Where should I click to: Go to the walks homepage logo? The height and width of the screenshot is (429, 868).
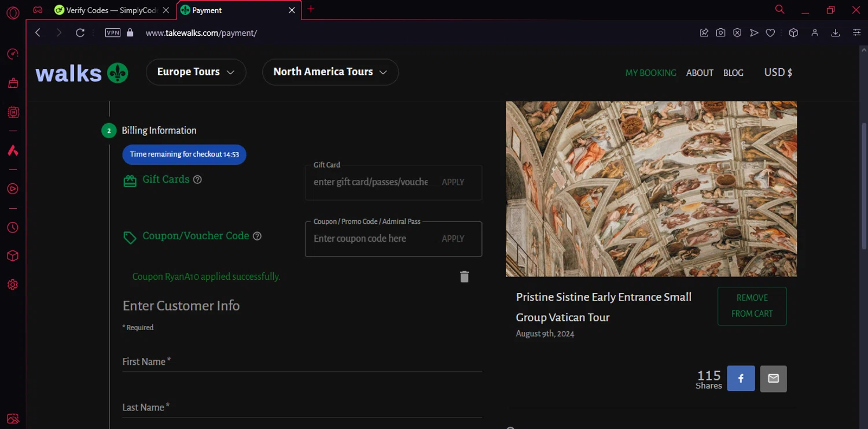82,73
